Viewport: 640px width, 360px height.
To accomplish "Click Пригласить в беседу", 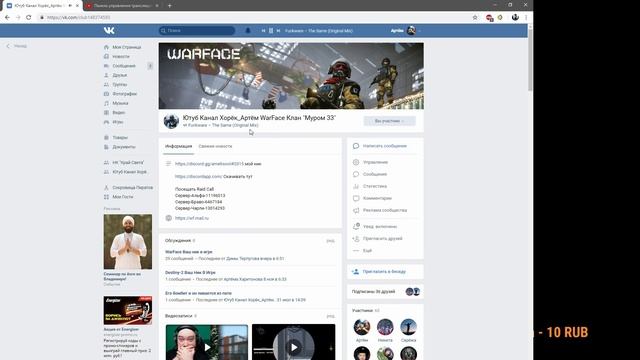I will tap(384, 272).
